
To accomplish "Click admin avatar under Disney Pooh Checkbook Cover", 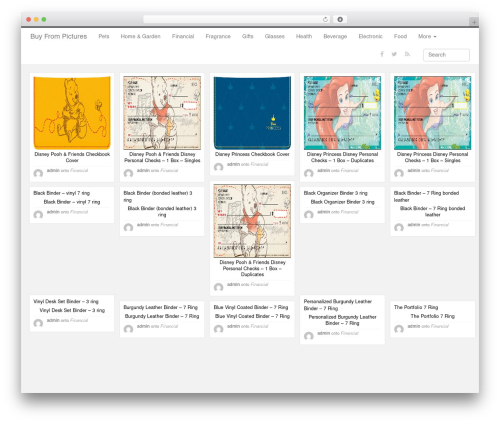I will 38,173.
